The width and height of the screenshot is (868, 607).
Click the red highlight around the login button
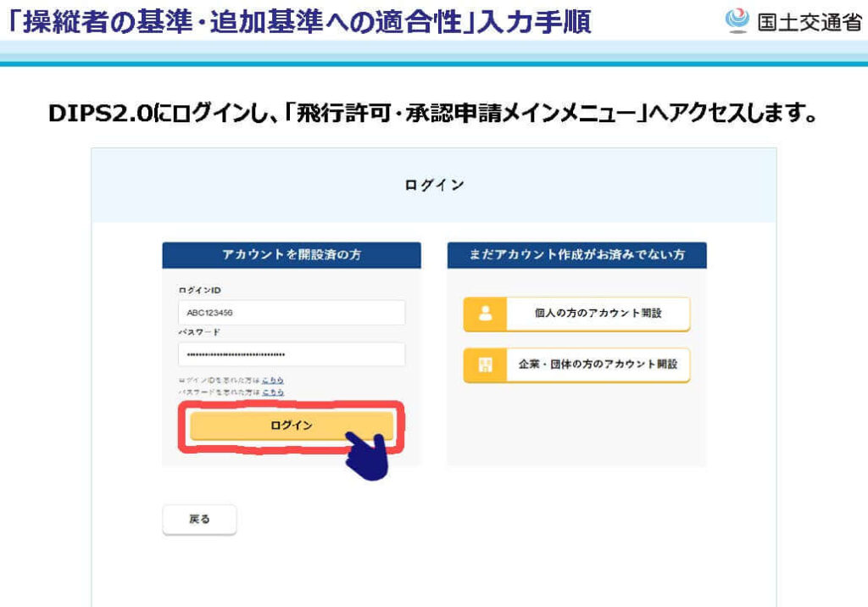point(291,407)
